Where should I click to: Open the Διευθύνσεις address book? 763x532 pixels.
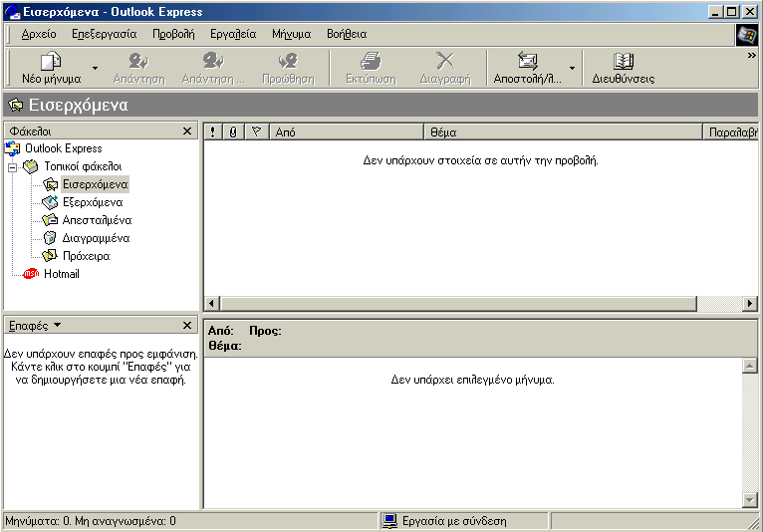(624, 68)
